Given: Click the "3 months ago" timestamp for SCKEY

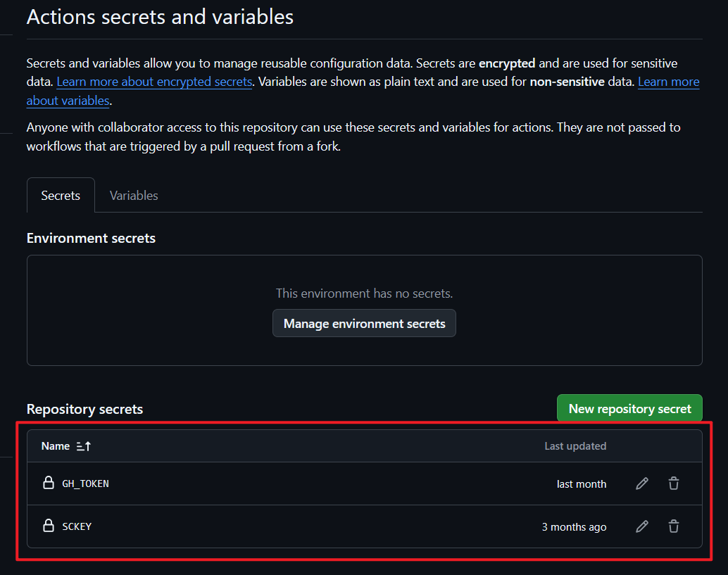Looking at the screenshot, I should (574, 527).
